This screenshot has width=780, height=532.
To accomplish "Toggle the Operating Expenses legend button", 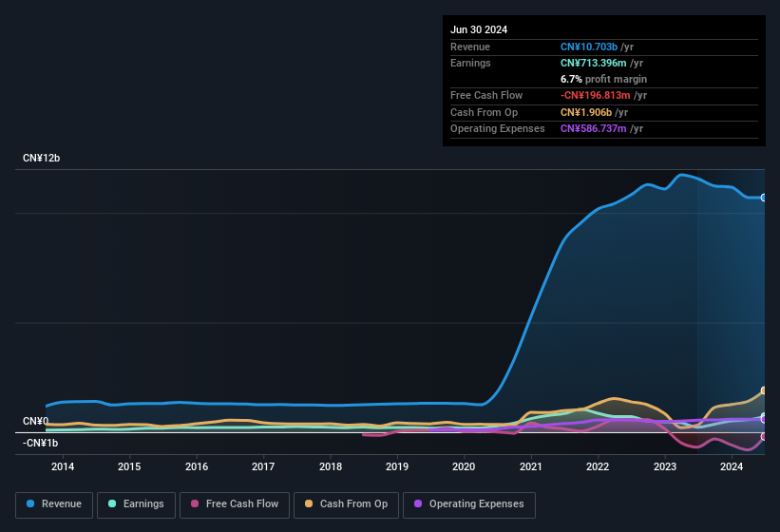I will [x=469, y=504].
